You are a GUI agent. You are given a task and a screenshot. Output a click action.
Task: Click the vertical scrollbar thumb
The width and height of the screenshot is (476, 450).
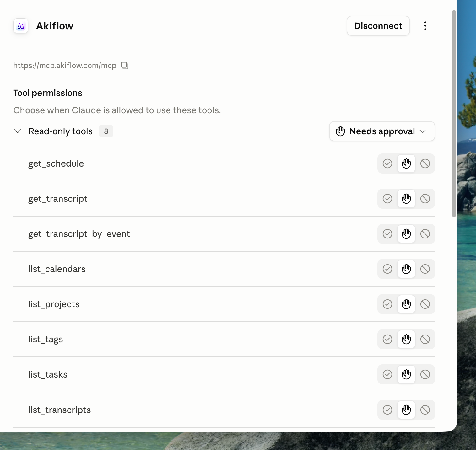(454, 114)
